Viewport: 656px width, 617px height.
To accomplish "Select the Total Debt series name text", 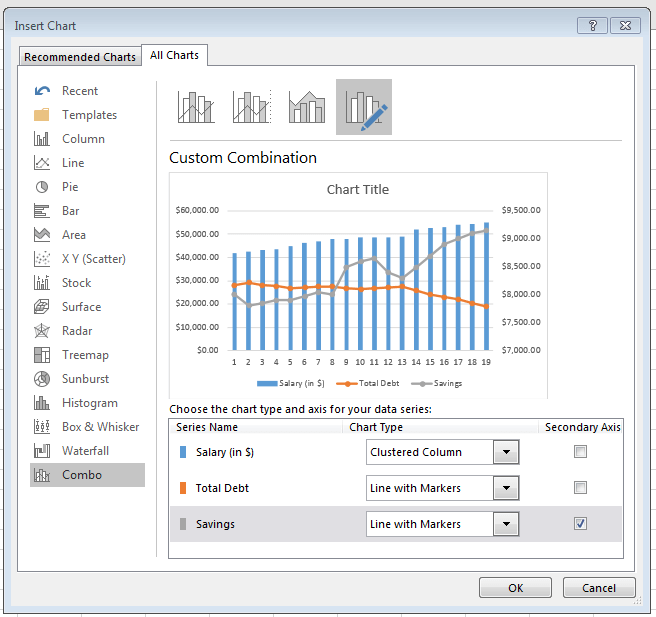I will coord(222,488).
